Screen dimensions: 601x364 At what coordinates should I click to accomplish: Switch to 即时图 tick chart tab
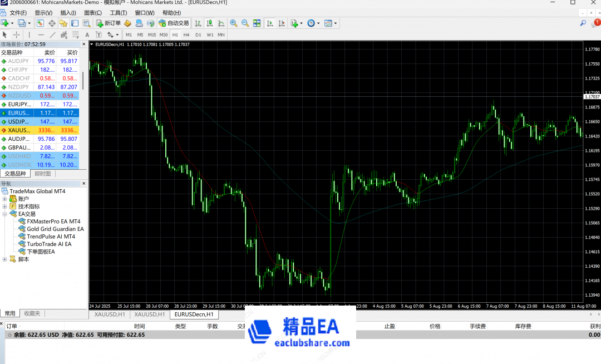[42, 174]
